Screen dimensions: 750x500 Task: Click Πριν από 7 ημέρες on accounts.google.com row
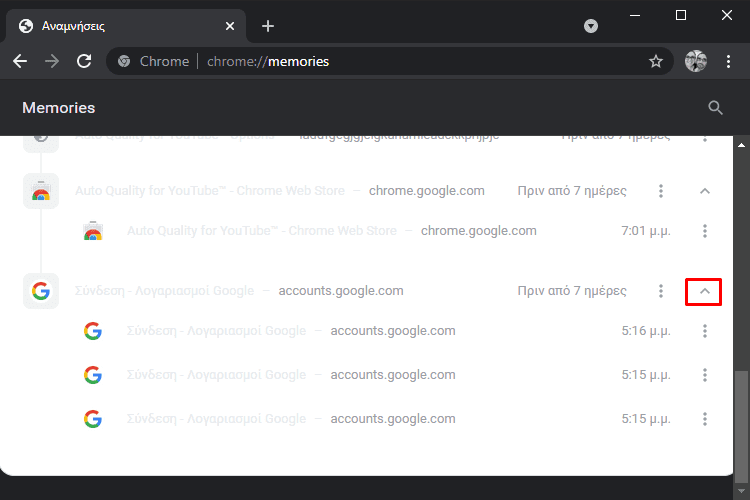pyautogui.click(x=572, y=290)
